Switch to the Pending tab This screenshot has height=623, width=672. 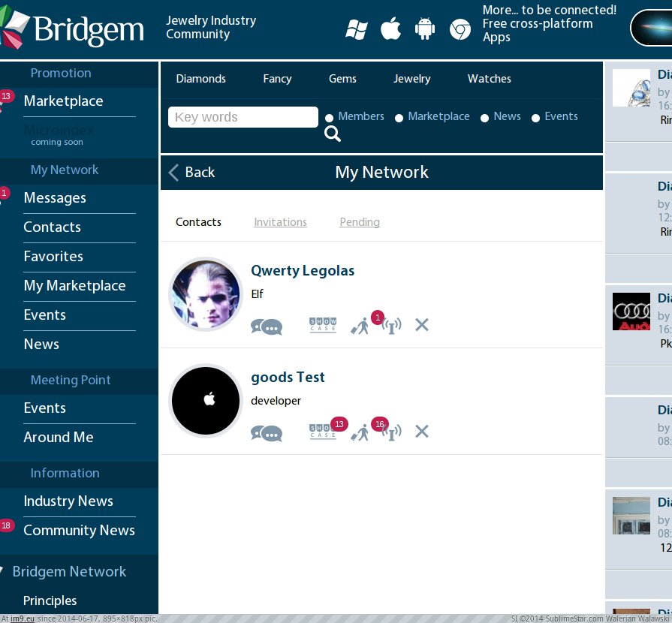360,222
